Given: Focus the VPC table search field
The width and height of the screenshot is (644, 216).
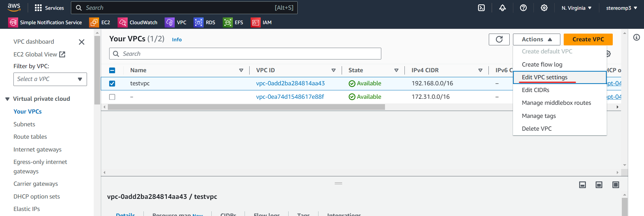Looking at the screenshot, I should pos(245,54).
